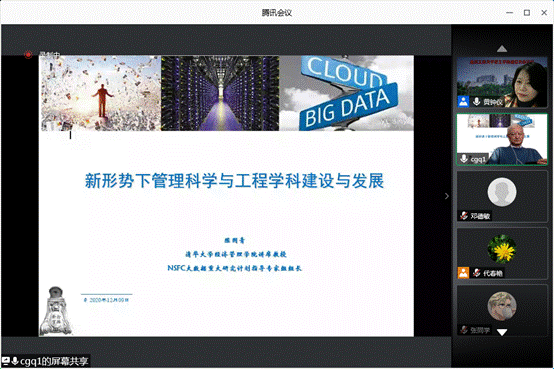The image size is (554, 369).
Task: Click the muted mic icon in the bottom participant tile
Action: [x=464, y=330]
